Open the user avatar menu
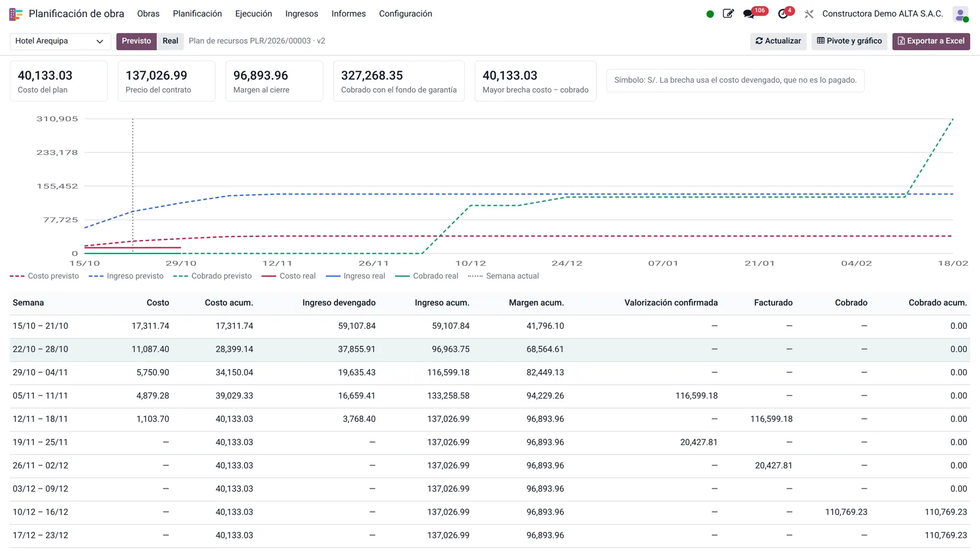The width and height of the screenshot is (980, 551). pyautogui.click(x=960, y=14)
